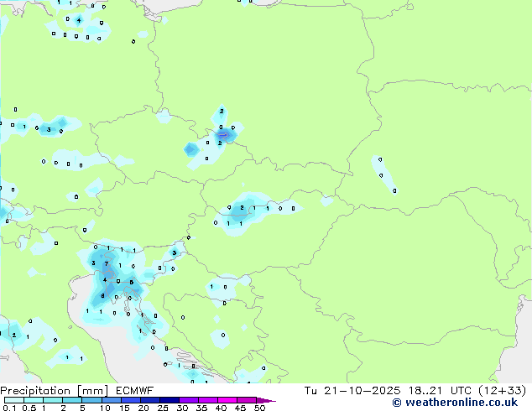Click the 'Precipitation [mm]' title text

click(x=55, y=391)
